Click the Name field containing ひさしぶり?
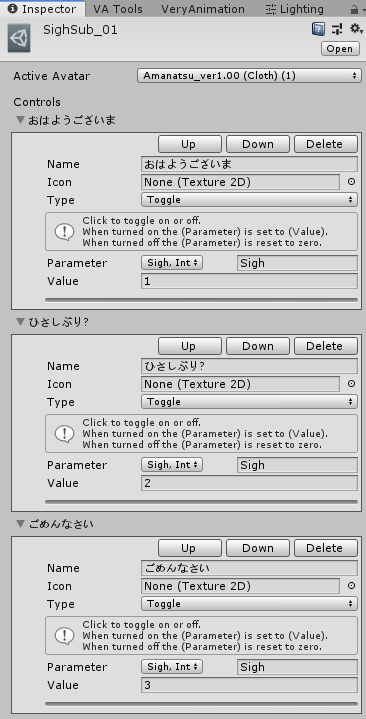This screenshot has width=366, height=719. tap(249, 366)
